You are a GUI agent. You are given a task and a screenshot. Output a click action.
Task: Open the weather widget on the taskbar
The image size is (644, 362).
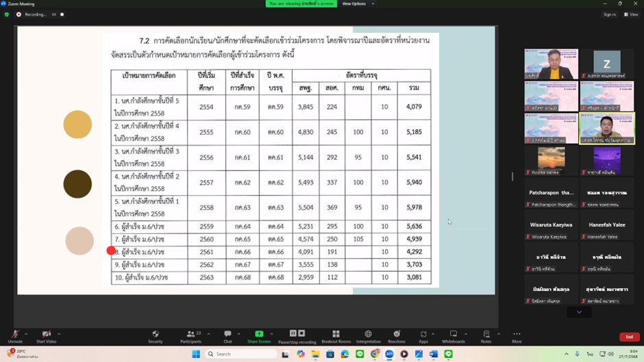tap(23, 354)
